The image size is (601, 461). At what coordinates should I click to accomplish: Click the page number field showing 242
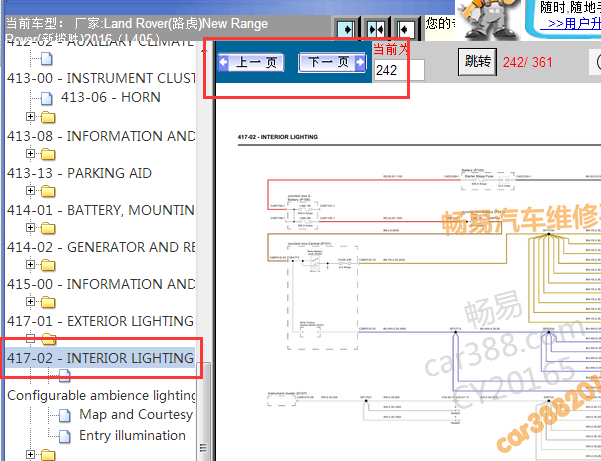(x=399, y=70)
